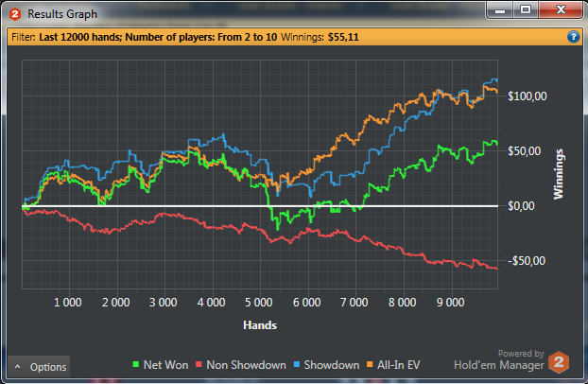
Task: Click the Winnings axis title
Action: (559, 174)
